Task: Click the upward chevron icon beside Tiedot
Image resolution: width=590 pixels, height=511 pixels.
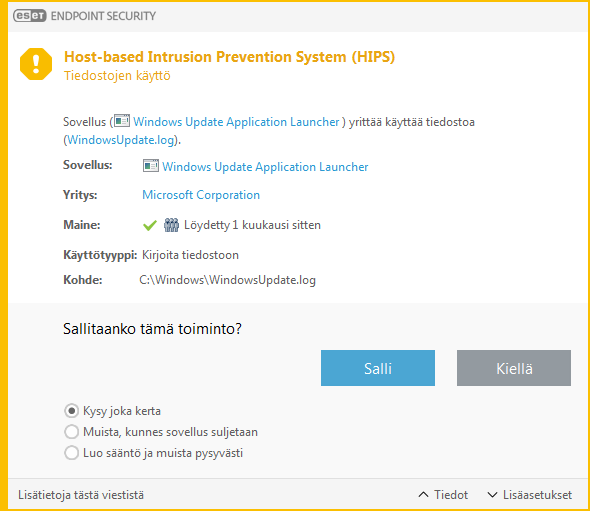Action: click(423, 494)
